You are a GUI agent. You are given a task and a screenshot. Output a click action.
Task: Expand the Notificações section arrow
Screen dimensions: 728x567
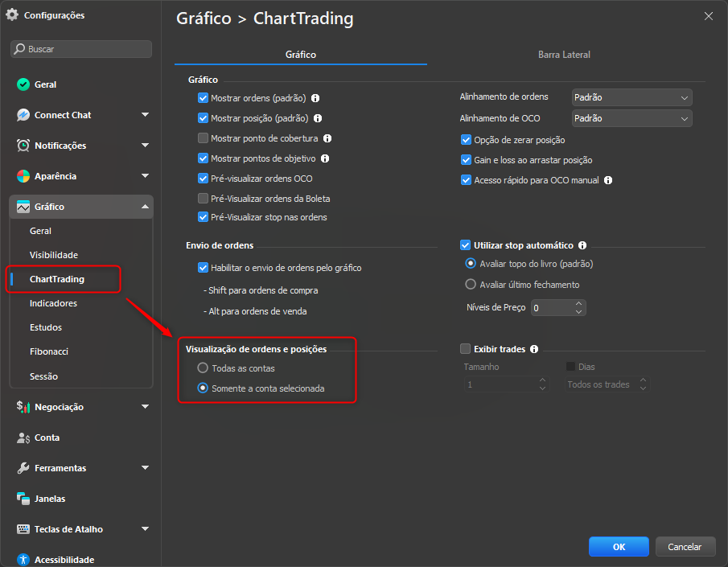click(146, 146)
